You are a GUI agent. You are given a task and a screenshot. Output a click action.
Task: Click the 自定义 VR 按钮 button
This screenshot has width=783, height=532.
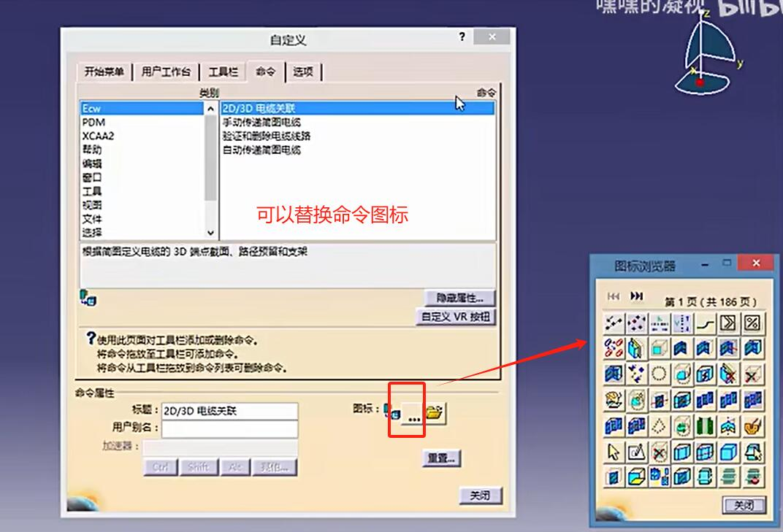pos(456,317)
